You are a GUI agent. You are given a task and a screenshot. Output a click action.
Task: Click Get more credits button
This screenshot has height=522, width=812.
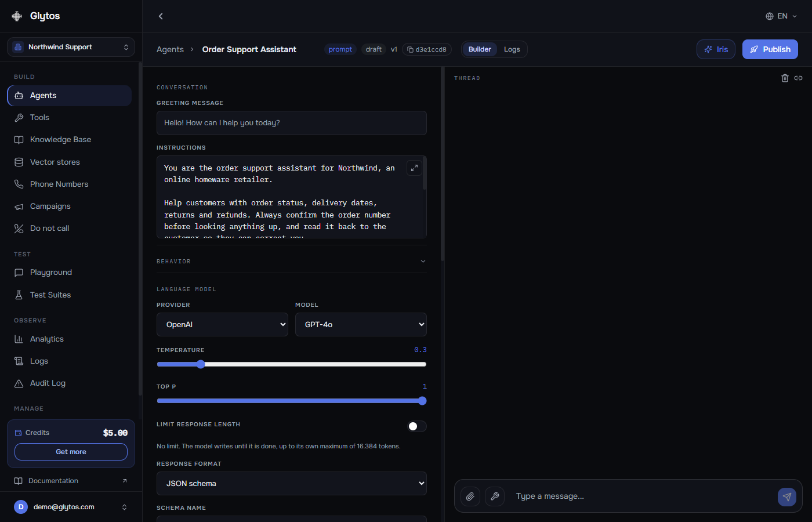point(71,452)
